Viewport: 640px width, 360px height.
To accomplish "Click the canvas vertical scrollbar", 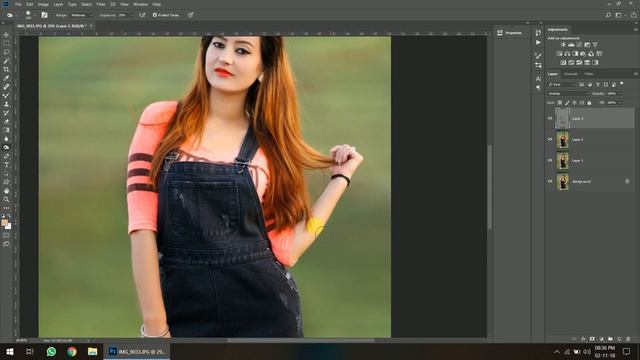I will [x=489, y=187].
